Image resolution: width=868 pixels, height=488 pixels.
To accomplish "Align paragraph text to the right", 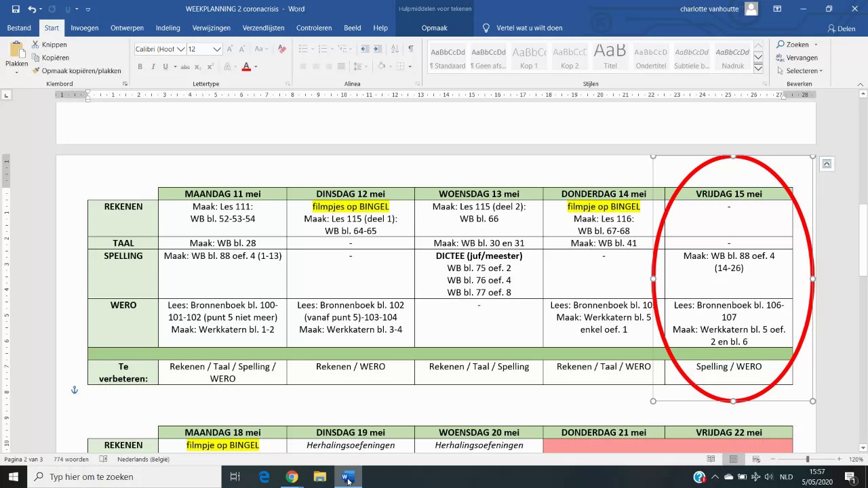I will [328, 66].
